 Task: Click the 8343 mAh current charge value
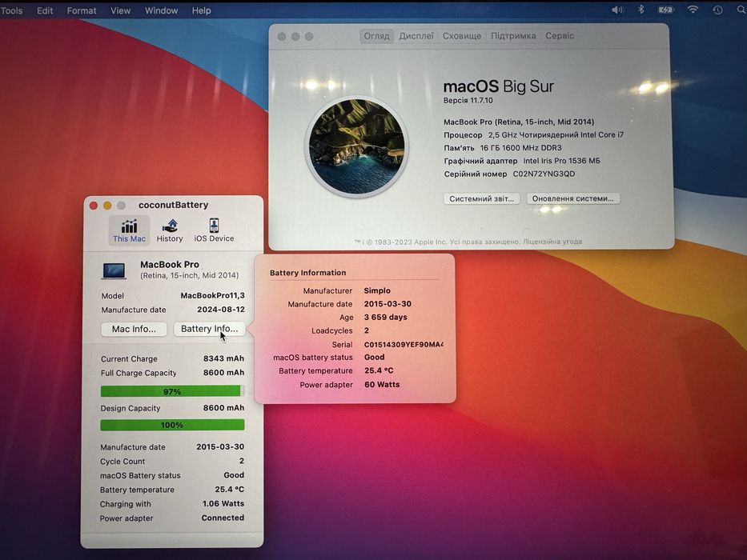click(x=223, y=358)
